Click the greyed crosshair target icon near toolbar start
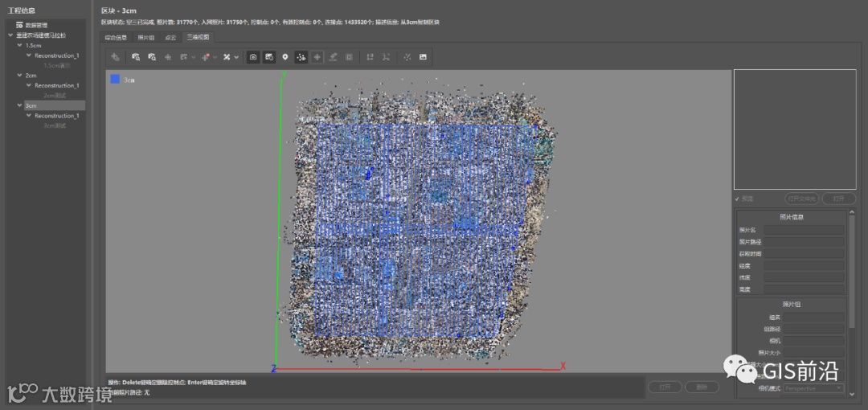 pyautogui.click(x=168, y=57)
